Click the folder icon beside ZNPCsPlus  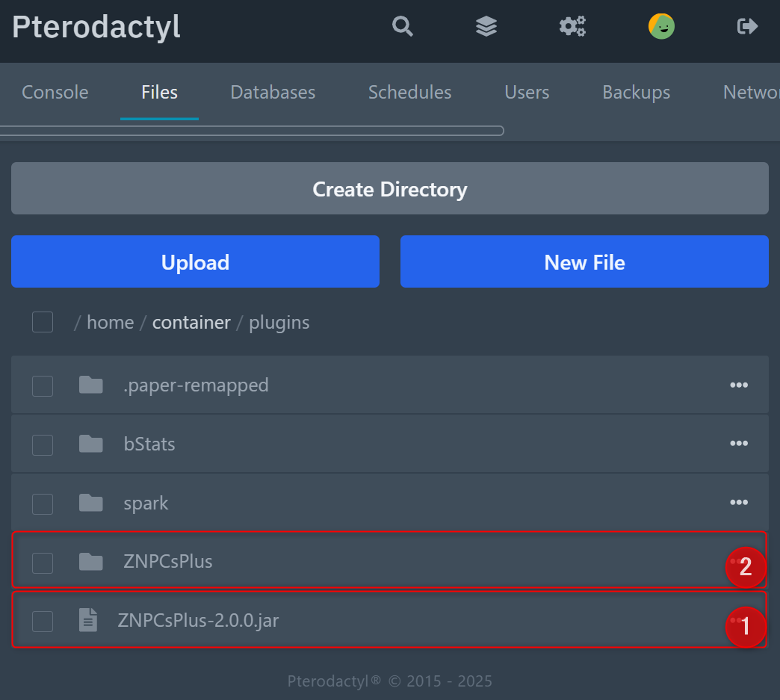point(90,561)
